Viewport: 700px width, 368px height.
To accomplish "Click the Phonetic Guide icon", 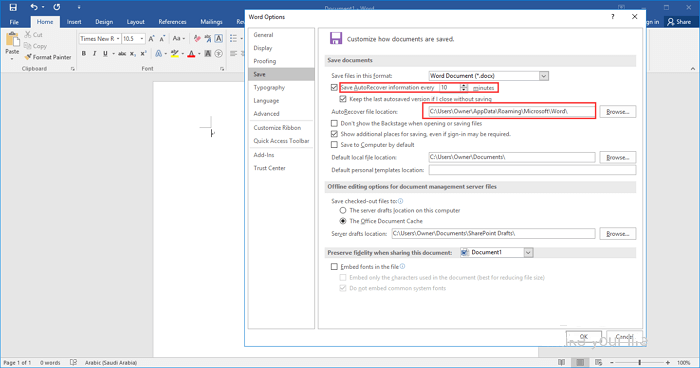I will coord(208,39).
